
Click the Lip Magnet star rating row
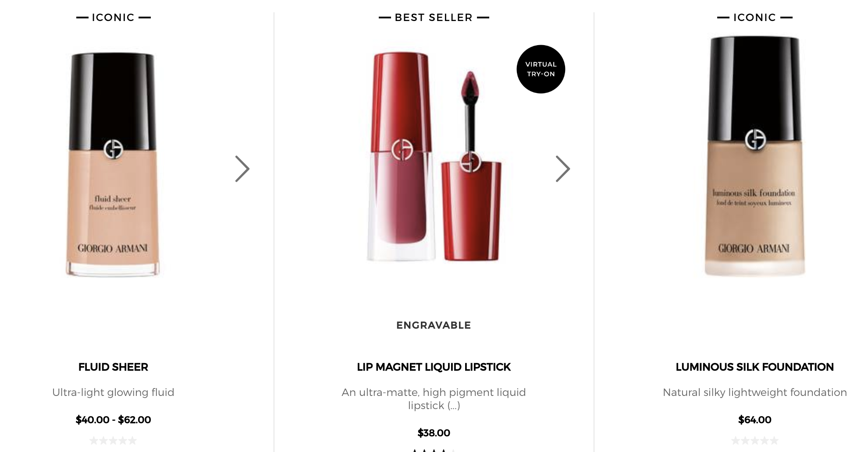pos(434,450)
